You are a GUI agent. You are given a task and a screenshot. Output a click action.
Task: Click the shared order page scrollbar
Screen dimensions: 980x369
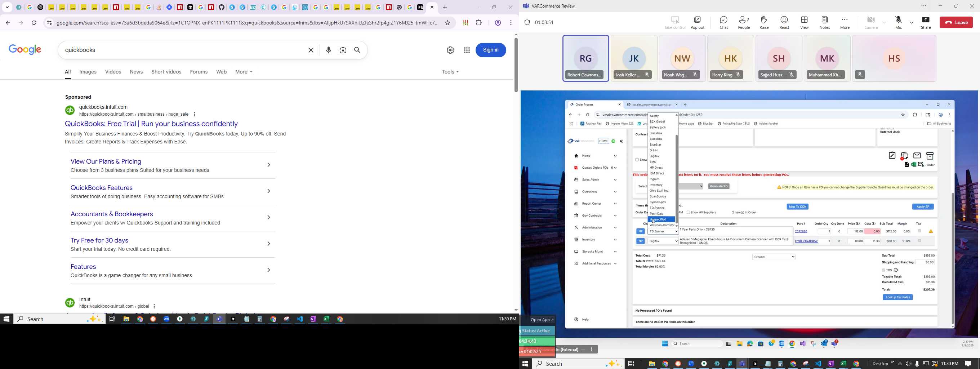953,259
